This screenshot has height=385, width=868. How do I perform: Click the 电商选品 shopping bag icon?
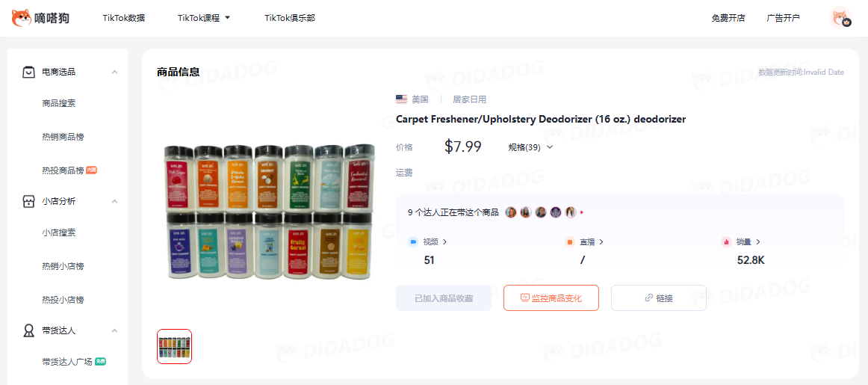click(29, 72)
